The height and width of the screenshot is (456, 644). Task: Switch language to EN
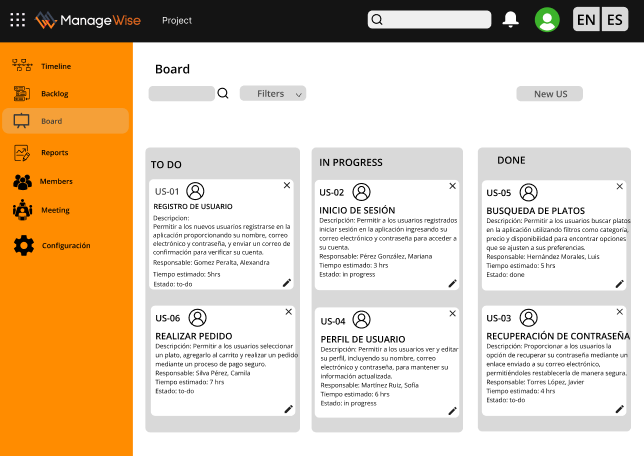586,20
